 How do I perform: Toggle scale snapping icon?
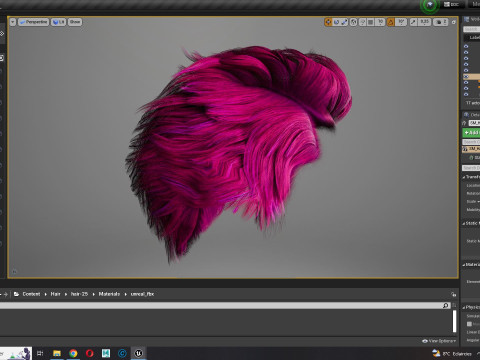click(x=413, y=22)
